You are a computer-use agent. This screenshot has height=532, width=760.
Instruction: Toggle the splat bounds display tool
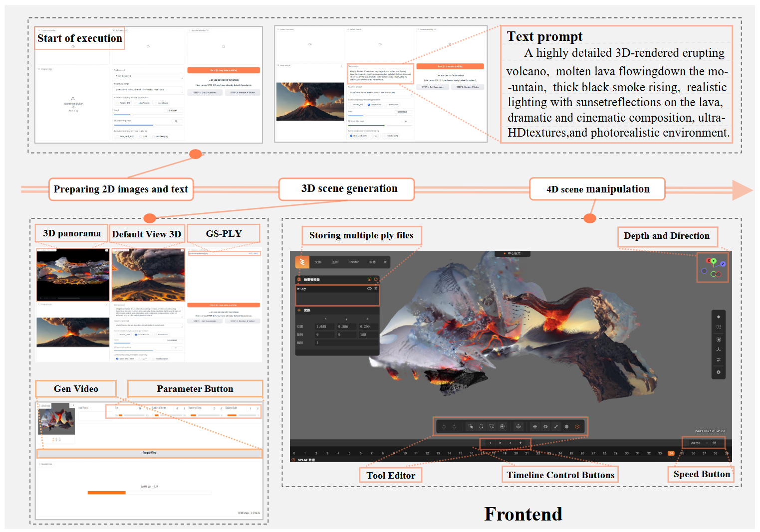[x=519, y=426]
